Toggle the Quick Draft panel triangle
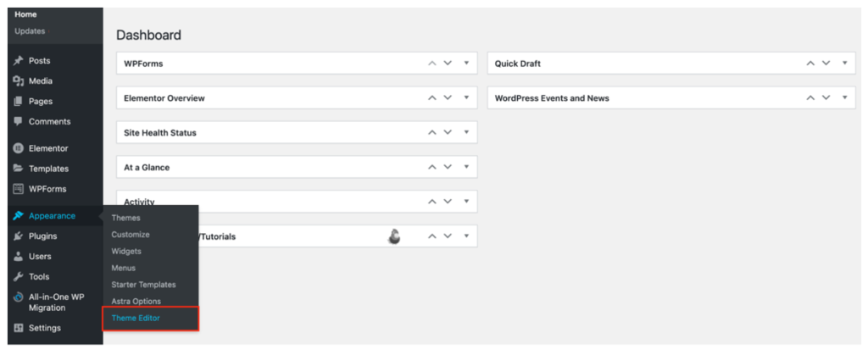The width and height of the screenshot is (868, 355). pyautogui.click(x=844, y=64)
